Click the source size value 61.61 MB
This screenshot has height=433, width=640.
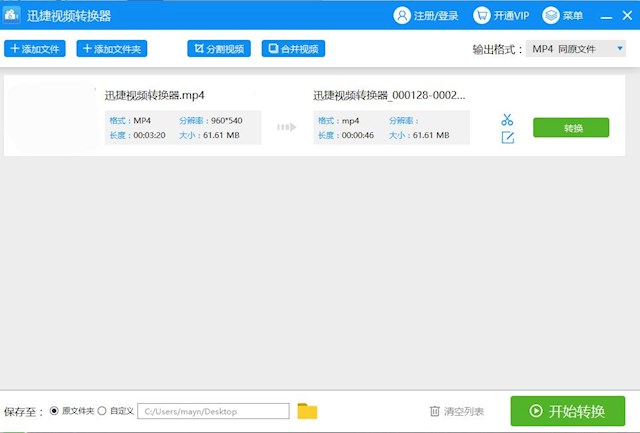(221, 135)
